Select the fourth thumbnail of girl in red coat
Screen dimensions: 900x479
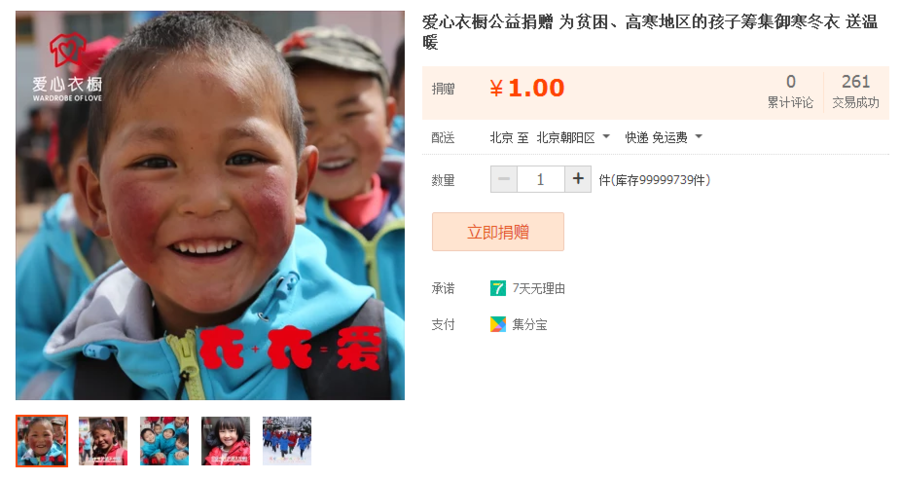(x=226, y=441)
